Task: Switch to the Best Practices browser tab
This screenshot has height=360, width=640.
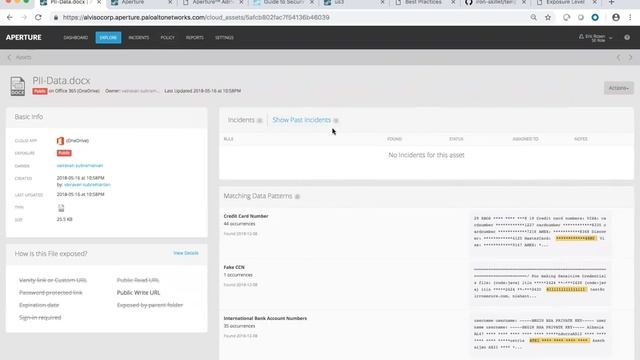Action: pos(424,2)
